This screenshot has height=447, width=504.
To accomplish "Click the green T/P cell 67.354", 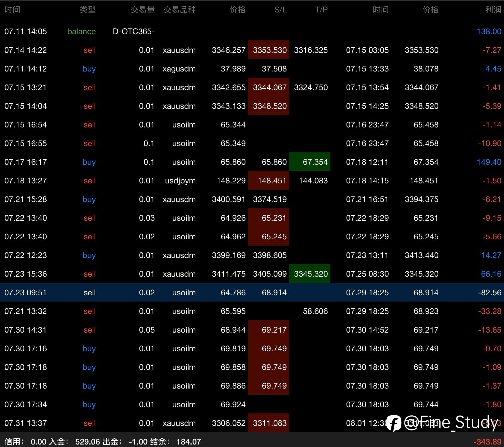I will pos(310,162).
